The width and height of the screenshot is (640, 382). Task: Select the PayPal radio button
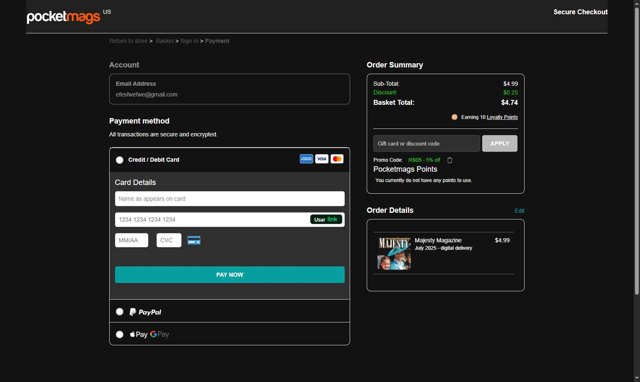point(120,312)
